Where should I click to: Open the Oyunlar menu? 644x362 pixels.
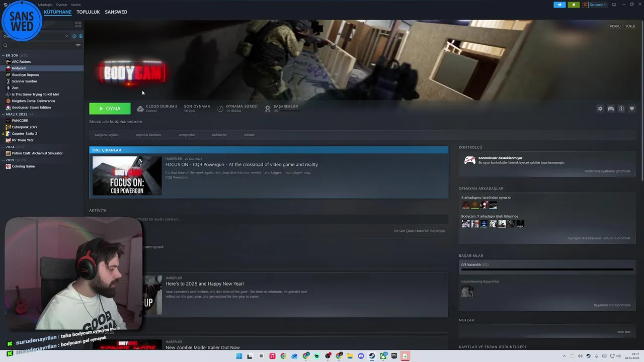pyautogui.click(x=61, y=5)
